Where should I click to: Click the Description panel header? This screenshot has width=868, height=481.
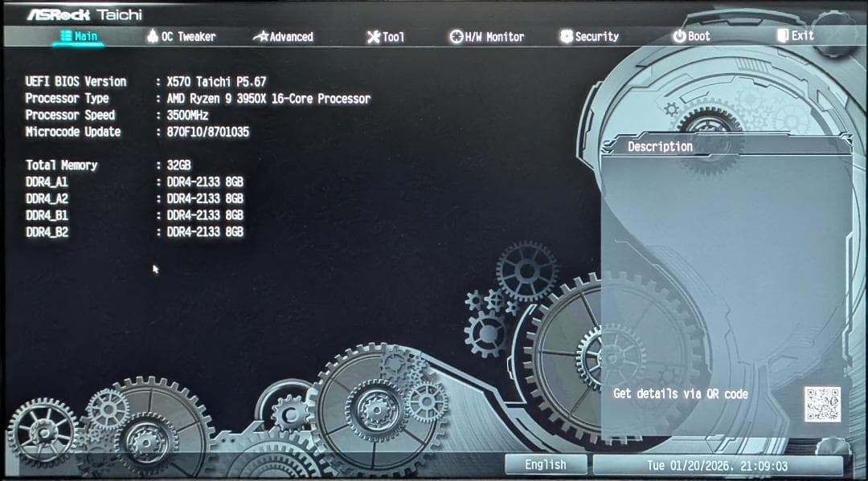tap(727, 146)
